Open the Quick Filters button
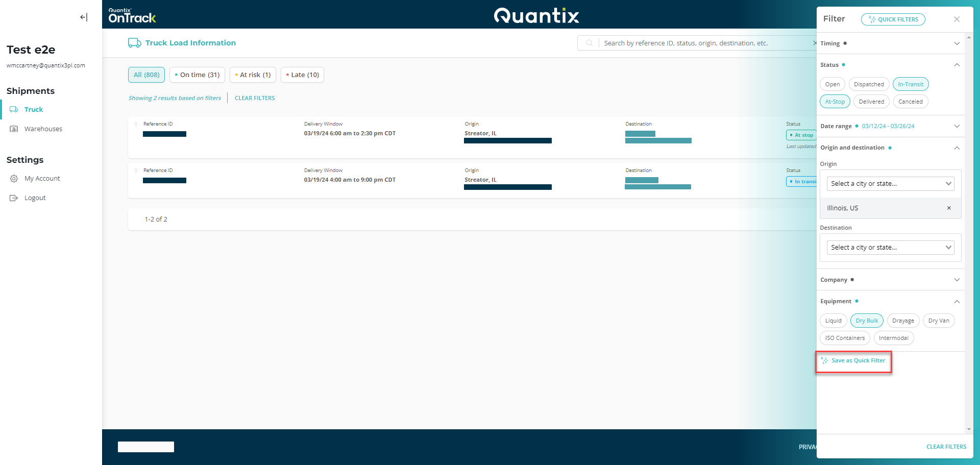 click(893, 19)
